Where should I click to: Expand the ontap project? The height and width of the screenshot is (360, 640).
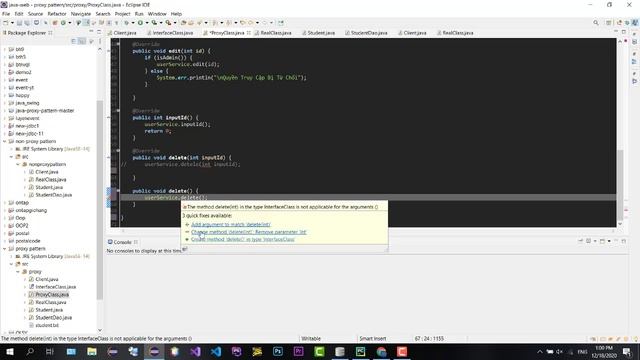[4, 202]
